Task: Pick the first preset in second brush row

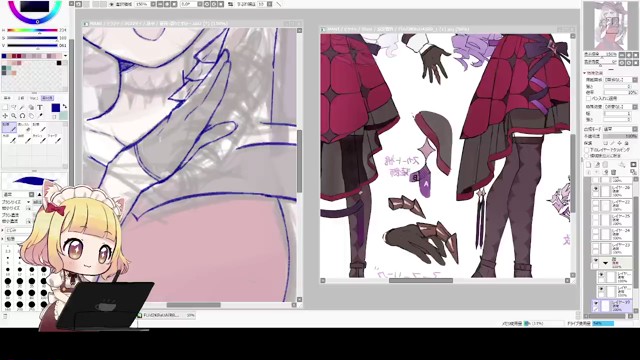Action: coord(9,139)
